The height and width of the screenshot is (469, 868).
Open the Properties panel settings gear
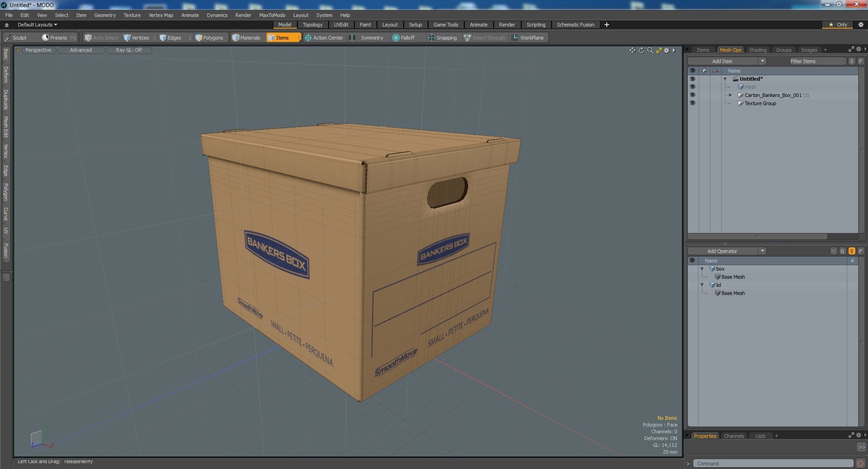[859, 435]
